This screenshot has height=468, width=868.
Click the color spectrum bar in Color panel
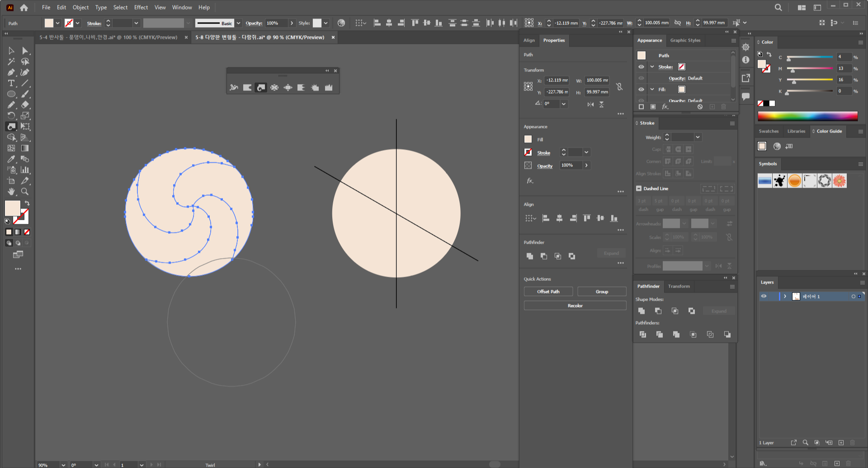tap(808, 117)
